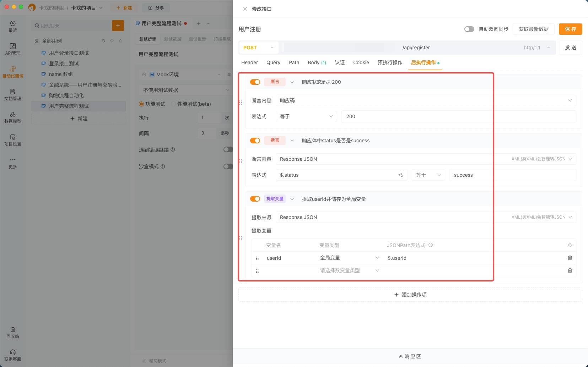588x367 pixels.
Task: Open 文档管理 in the sidebar
Action: click(13, 94)
